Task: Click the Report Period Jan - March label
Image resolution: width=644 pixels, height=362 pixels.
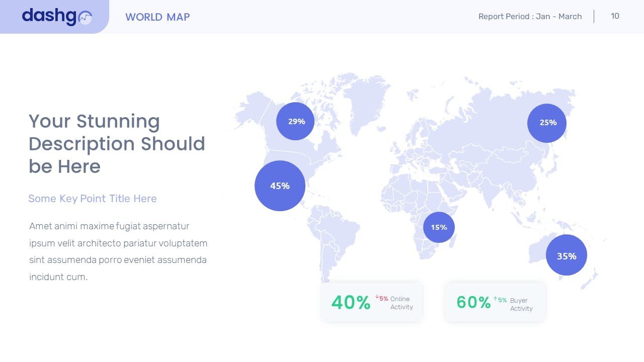Action: coord(530,17)
